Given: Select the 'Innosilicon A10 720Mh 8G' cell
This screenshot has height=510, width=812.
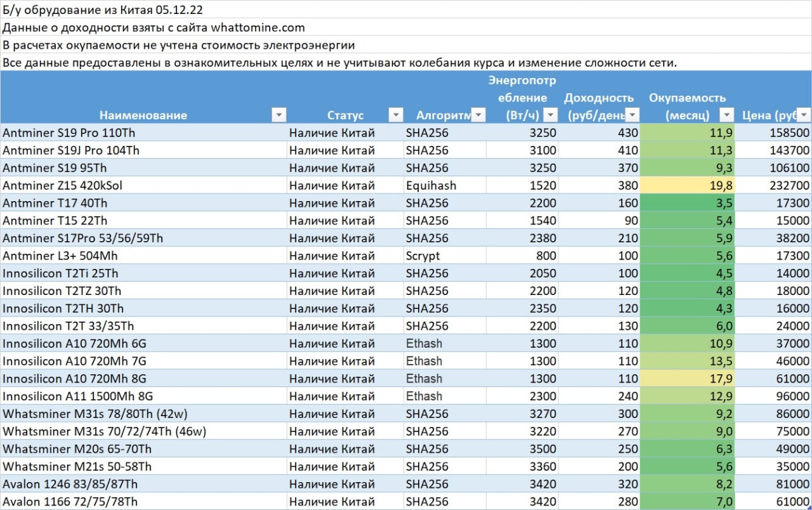Looking at the screenshot, I should 143,379.
